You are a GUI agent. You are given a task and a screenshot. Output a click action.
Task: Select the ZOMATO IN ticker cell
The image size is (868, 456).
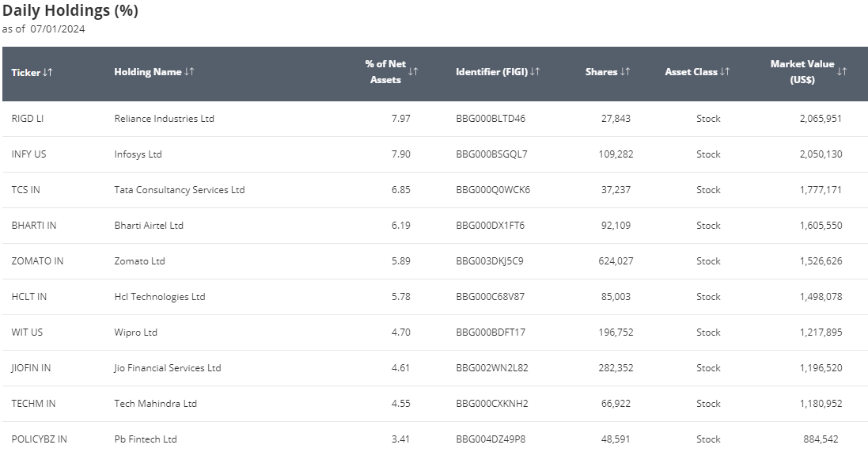pos(37,261)
